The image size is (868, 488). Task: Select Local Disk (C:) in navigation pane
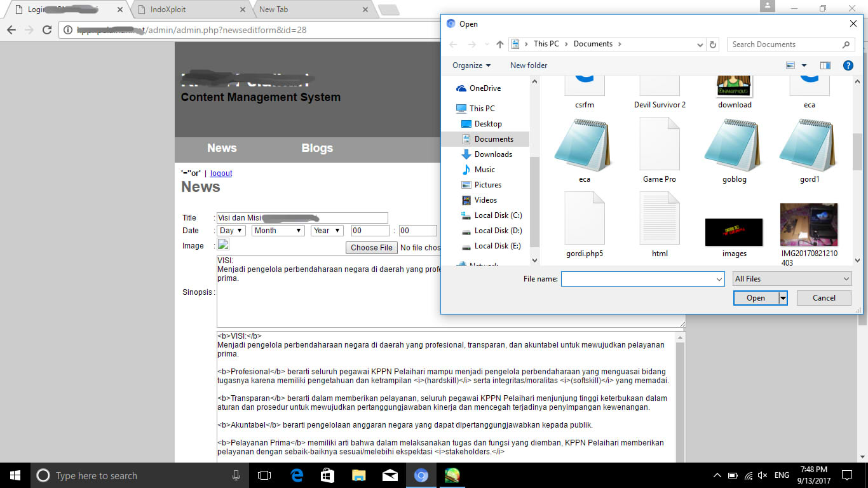498,215
